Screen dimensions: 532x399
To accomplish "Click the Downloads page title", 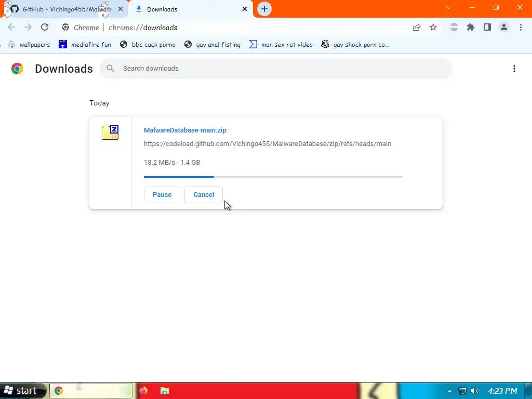I will (x=64, y=69).
